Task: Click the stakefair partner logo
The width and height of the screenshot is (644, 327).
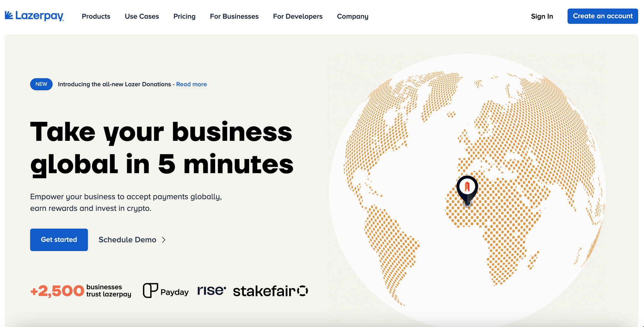Action: point(270,291)
